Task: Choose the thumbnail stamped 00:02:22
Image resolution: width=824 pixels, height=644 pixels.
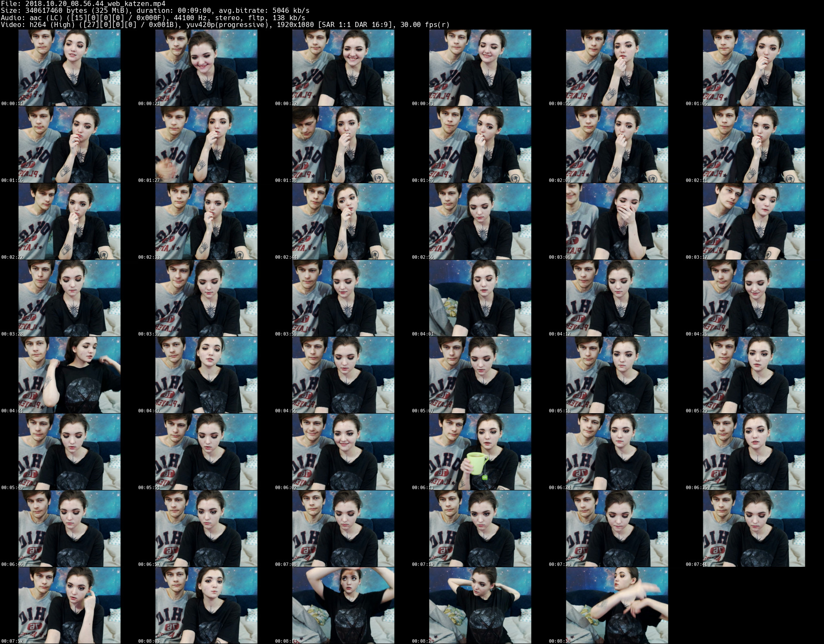Action: pyautogui.click(x=70, y=221)
